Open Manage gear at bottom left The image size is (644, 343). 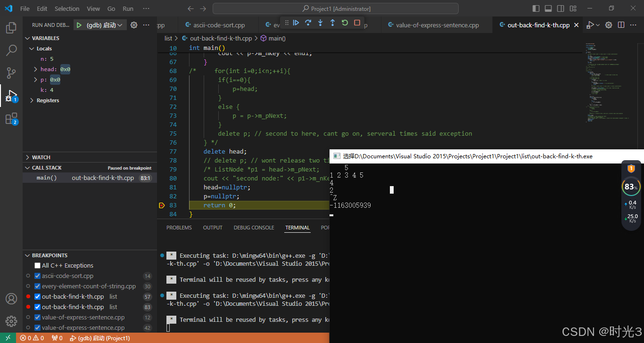[x=11, y=321]
